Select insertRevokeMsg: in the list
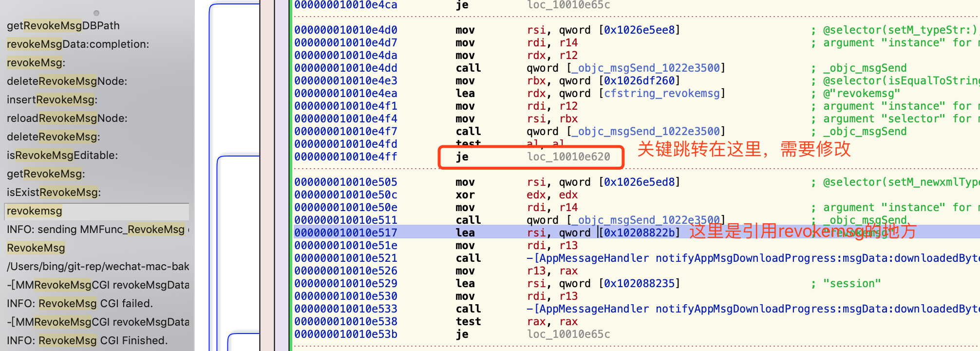Screen dimensions: 980x351 pyautogui.click(x=52, y=99)
